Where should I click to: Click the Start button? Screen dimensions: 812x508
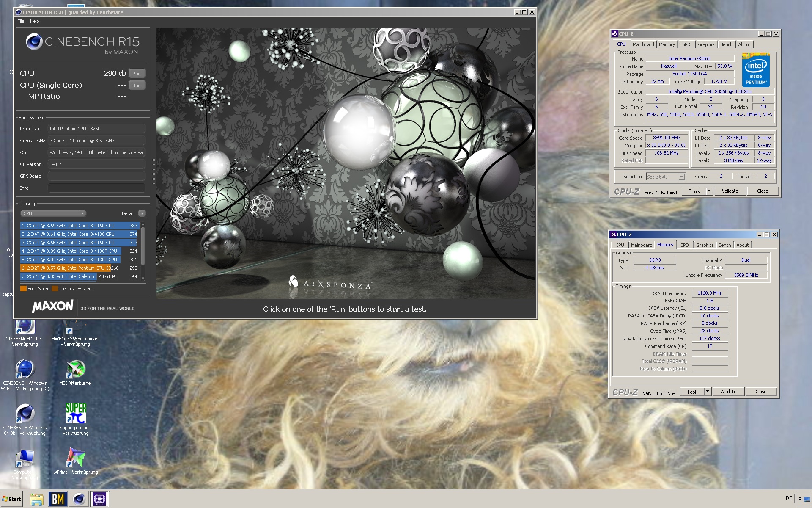click(x=11, y=499)
